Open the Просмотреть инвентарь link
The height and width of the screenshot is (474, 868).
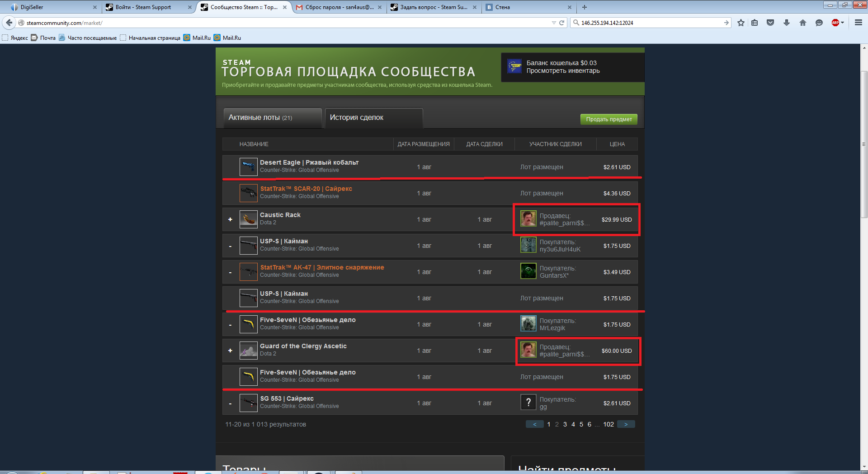click(563, 71)
